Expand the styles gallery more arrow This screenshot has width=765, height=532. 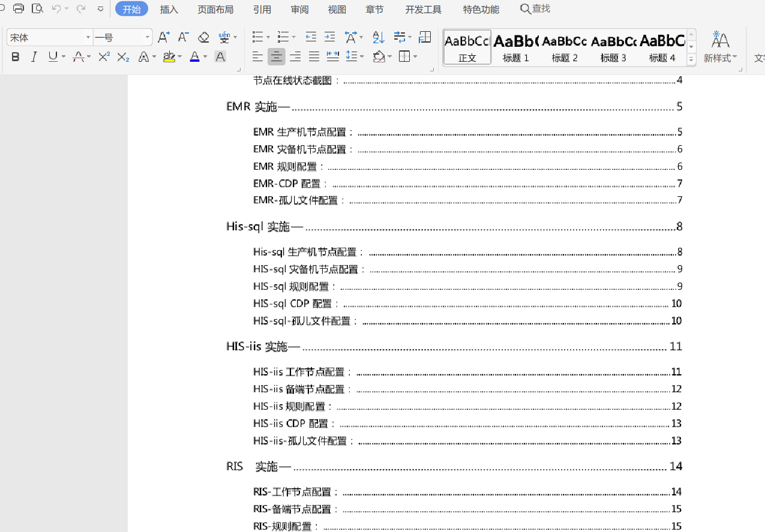691,59
